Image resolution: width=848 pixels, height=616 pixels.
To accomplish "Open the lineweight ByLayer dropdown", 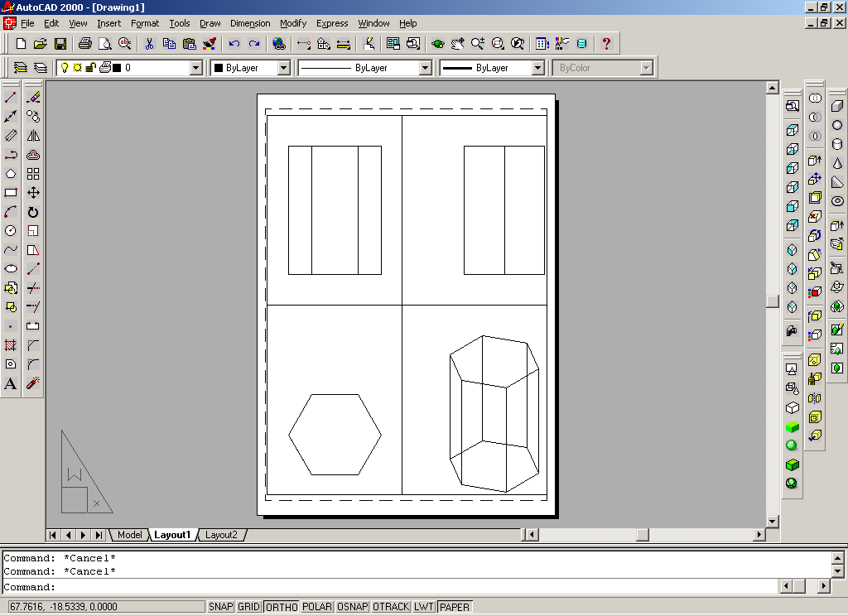I will point(537,68).
